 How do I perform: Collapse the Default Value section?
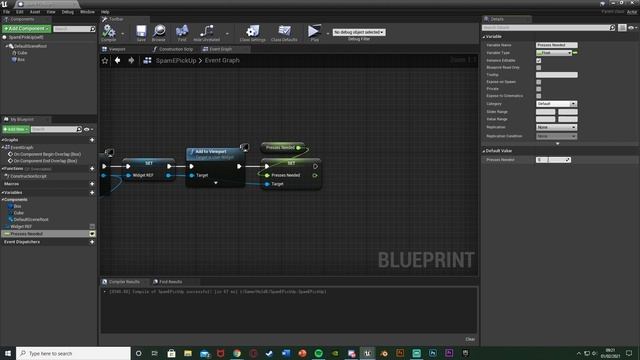484,151
